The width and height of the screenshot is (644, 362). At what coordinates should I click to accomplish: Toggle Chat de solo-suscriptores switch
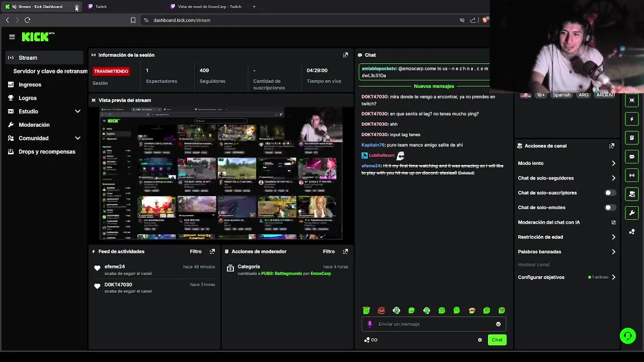click(x=609, y=193)
